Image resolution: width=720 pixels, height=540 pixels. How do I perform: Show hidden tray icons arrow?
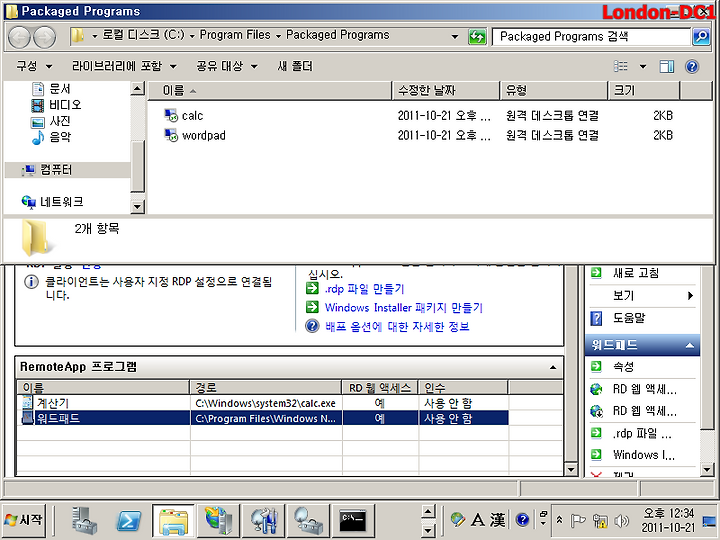click(x=559, y=520)
